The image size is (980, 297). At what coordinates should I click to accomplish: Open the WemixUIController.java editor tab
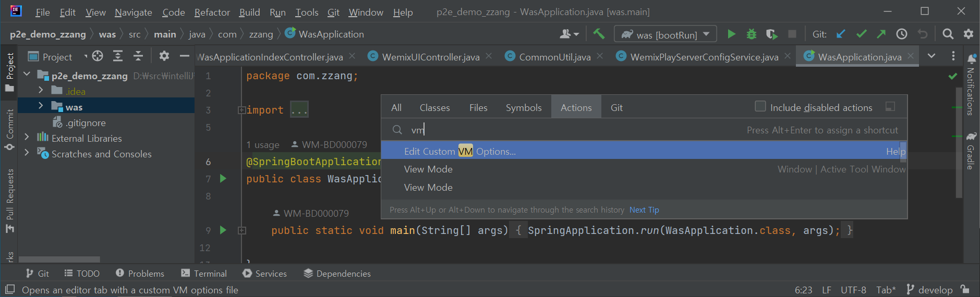(431, 57)
